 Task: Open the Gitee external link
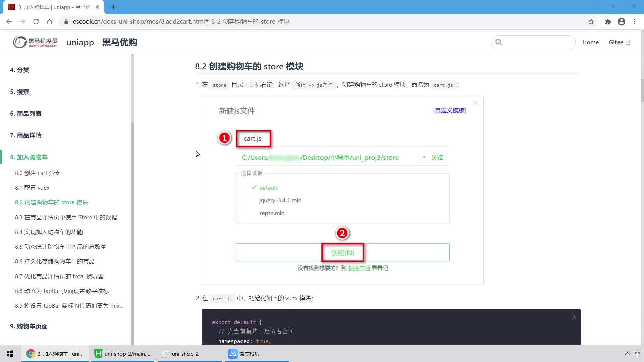coord(619,42)
